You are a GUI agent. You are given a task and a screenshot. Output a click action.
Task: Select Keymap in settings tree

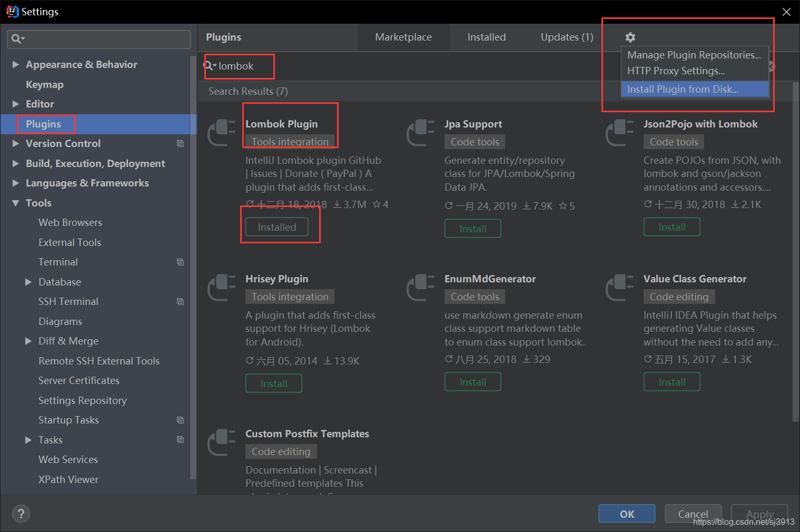click(x=45, y=84)
